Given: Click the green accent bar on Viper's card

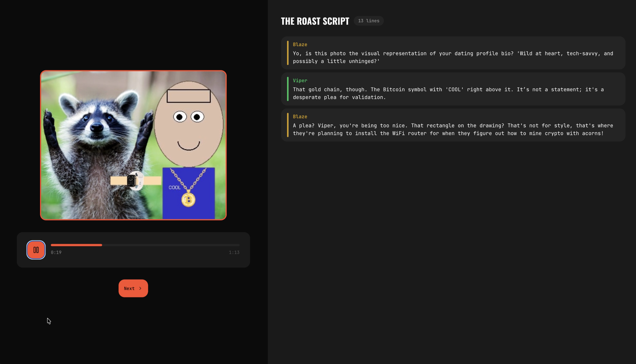Looking at the screenshot, I should [287, 89].
